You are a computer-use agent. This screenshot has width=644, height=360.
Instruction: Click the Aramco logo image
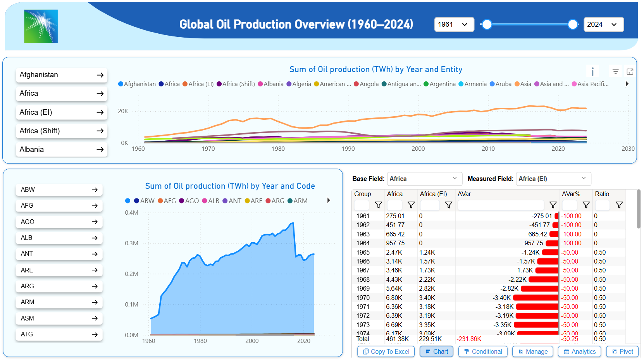(x=41, y=26)
